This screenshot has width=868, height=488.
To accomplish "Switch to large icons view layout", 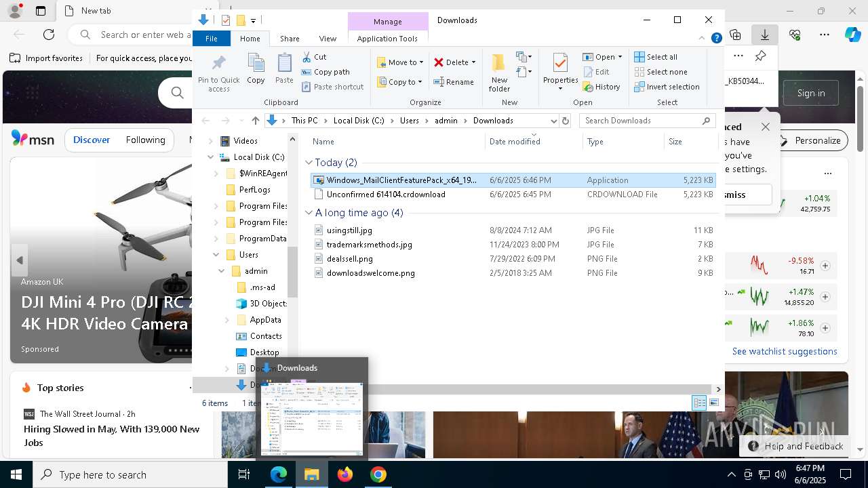I will click(713, 403).
